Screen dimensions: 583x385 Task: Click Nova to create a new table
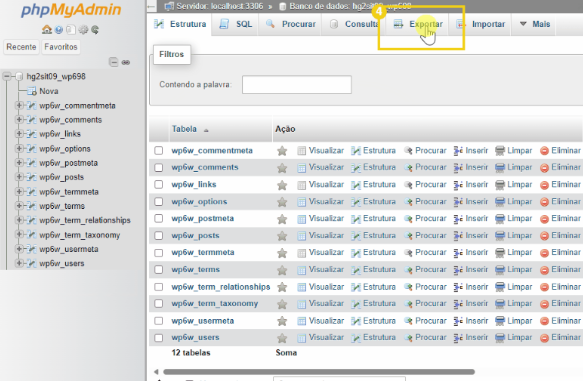[49, 91]
